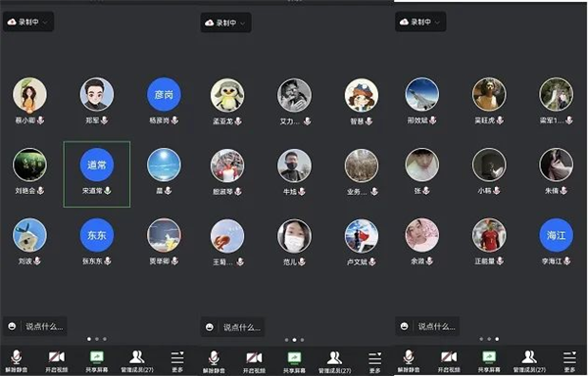Unmute microphone in the right meeting panel

[409, 360]
